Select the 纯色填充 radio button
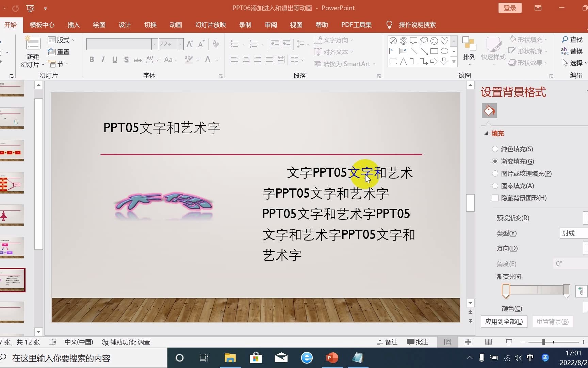This screenshot has width=588, height=368. (495, 149)
